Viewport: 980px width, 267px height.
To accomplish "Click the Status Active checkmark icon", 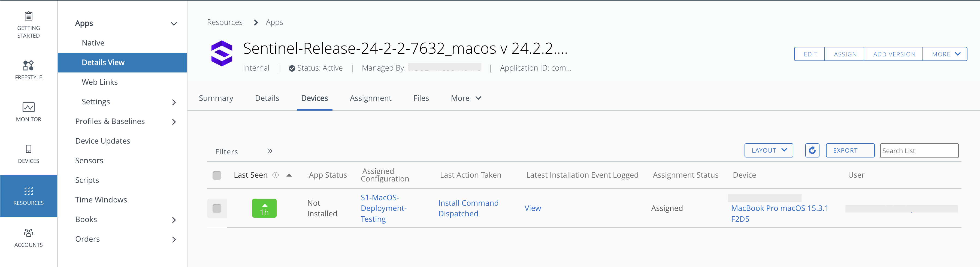I will [x=292, y=68].
